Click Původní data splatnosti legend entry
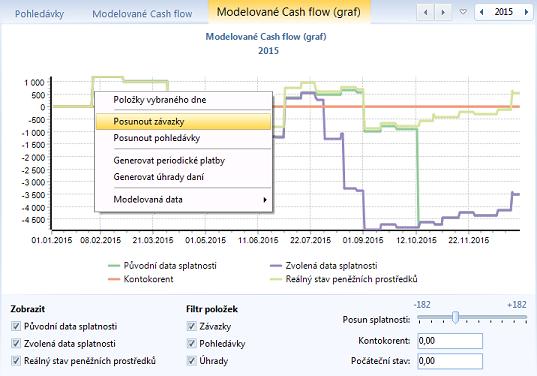The width and height of the screenshot is (537, 376). point(162,266)
